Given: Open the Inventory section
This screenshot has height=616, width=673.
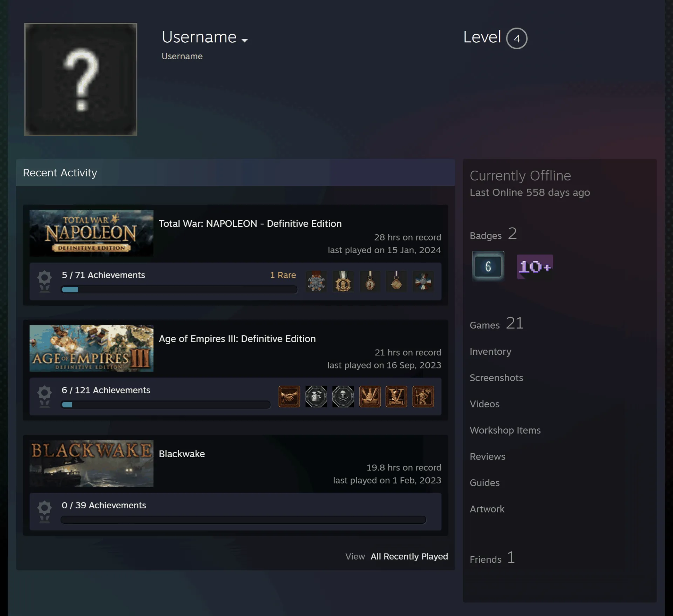Looking at the screenshot, I should (490, 351).
